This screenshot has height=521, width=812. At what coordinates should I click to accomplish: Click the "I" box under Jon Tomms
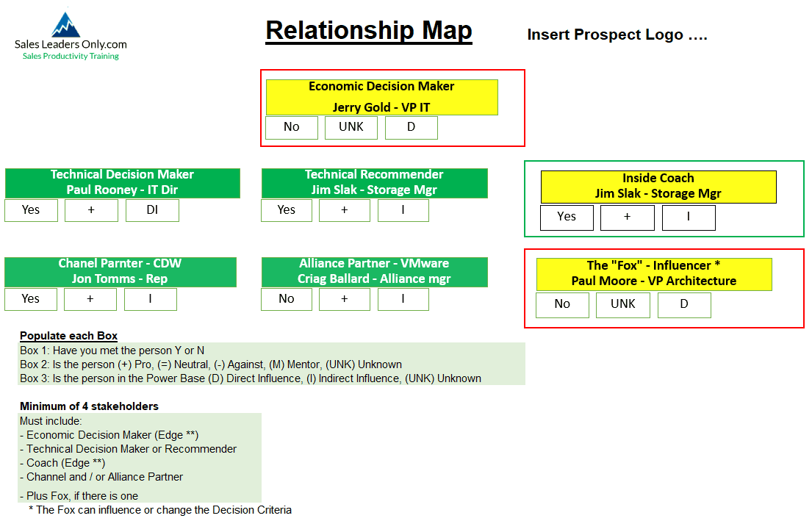(150, 299)
